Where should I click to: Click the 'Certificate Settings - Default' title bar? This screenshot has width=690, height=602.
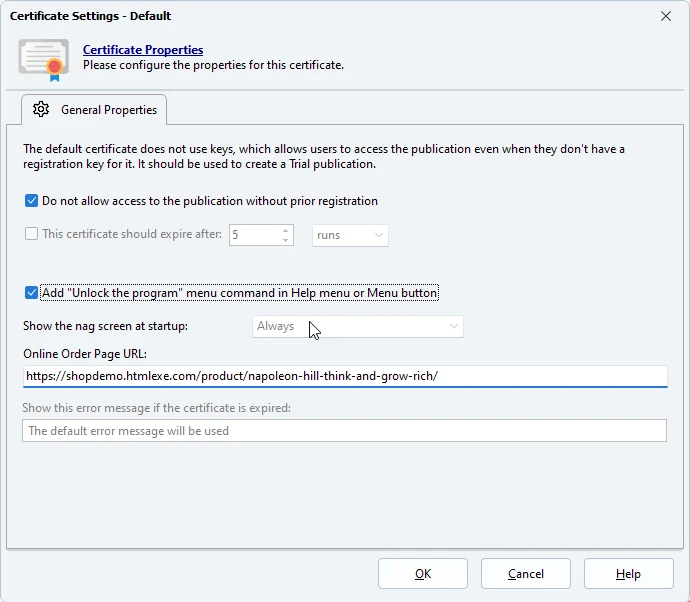[300, 16]
